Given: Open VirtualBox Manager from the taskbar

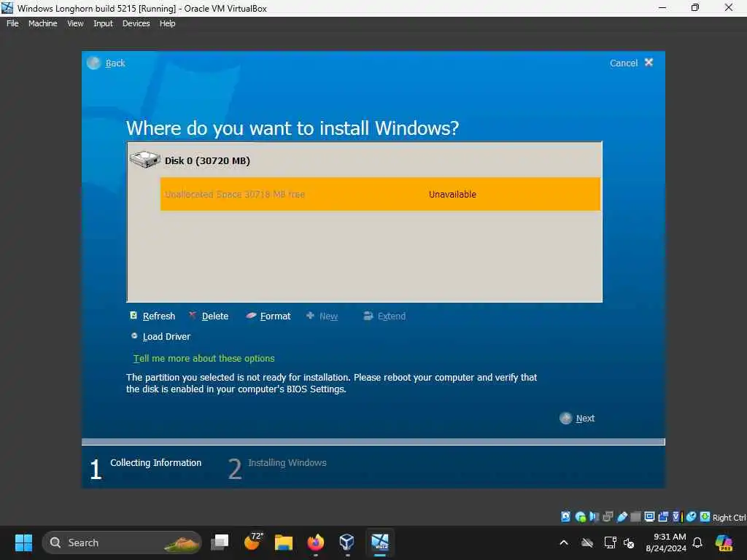Looking at the screenshot, I should click(x=347, y=542).
